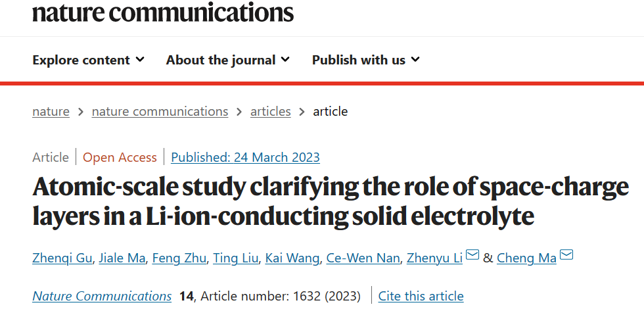The width and height of the screenshot is (644, 313).
Task: Open the italic Nature Communications journal link
Action: [102, 296]
